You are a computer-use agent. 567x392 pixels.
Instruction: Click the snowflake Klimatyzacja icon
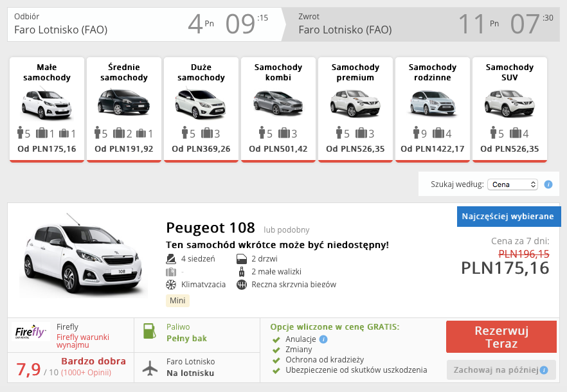pyautogui.click(x=171, y=285)
